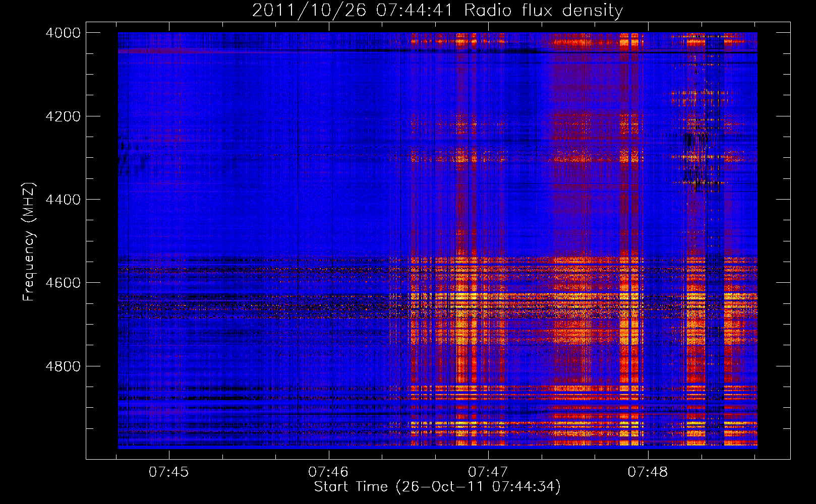Click the 4200 frequency tick label
The image size is (816, 504).
[63, 116]
